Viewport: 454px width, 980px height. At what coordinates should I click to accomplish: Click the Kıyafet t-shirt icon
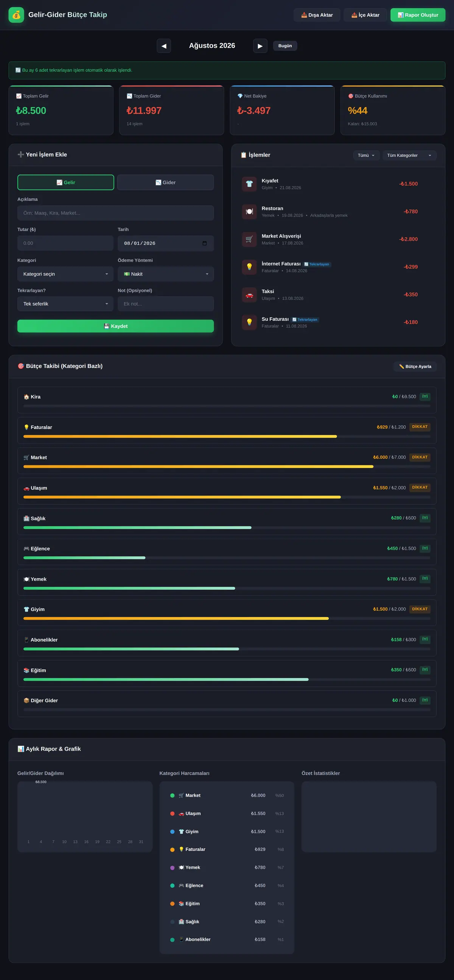point(249,184)
